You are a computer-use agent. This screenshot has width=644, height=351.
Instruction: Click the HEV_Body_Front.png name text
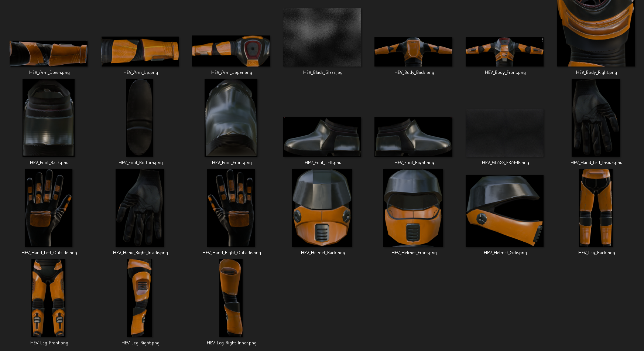pos(506,72)
